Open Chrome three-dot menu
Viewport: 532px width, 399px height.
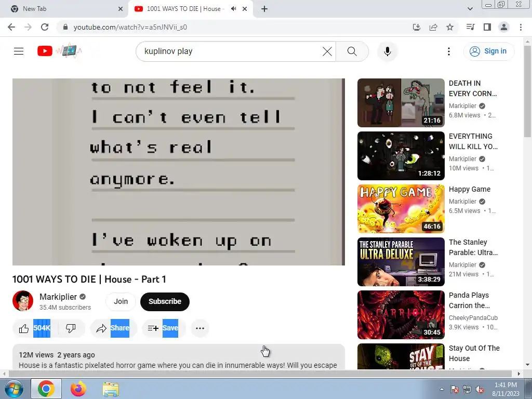(521, 27)
